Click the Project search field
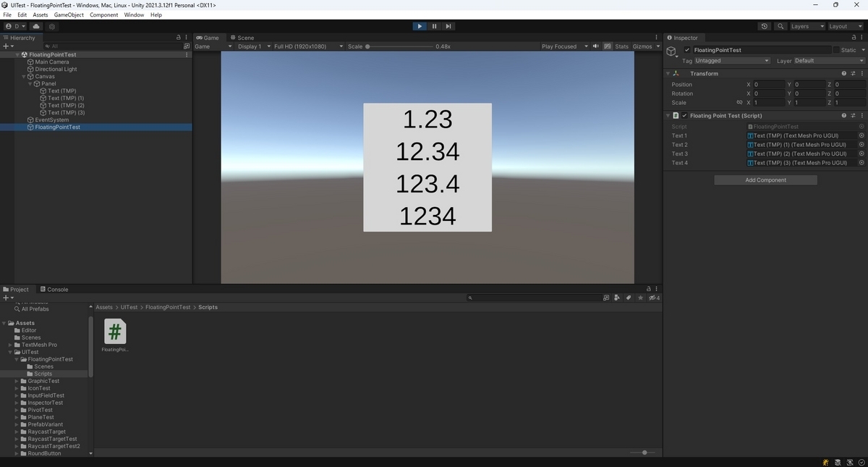 pos(533,298)
